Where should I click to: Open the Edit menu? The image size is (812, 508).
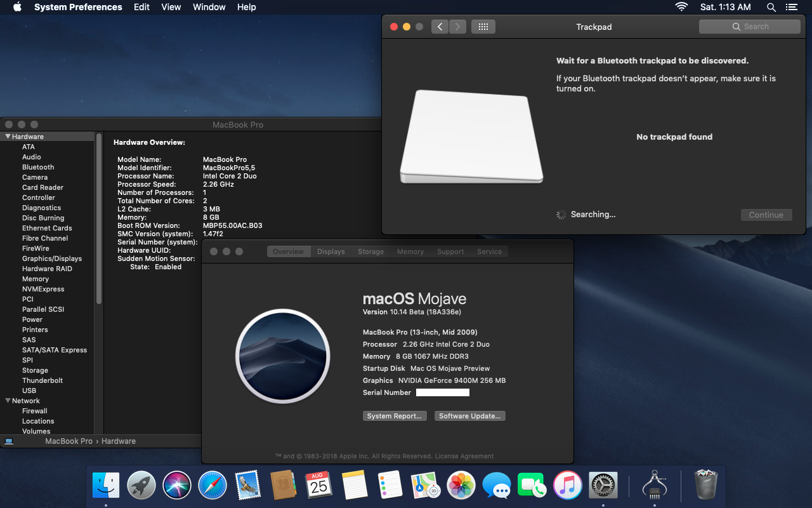pyautogui.click(x=141, y=7)
